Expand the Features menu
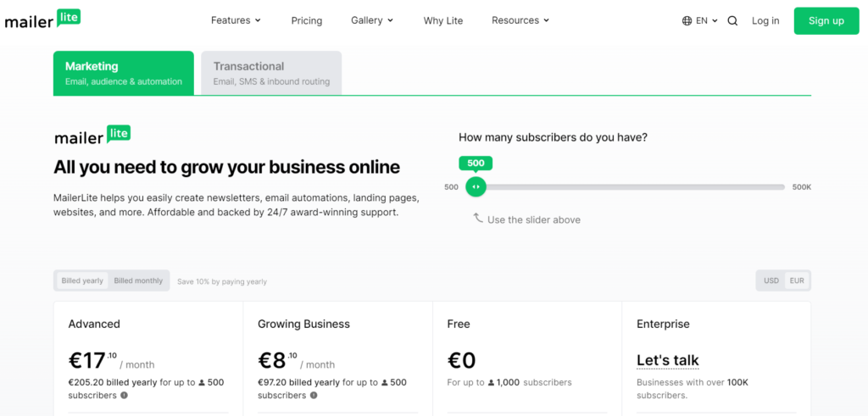 pyautogui.click(x=236, y=20)
